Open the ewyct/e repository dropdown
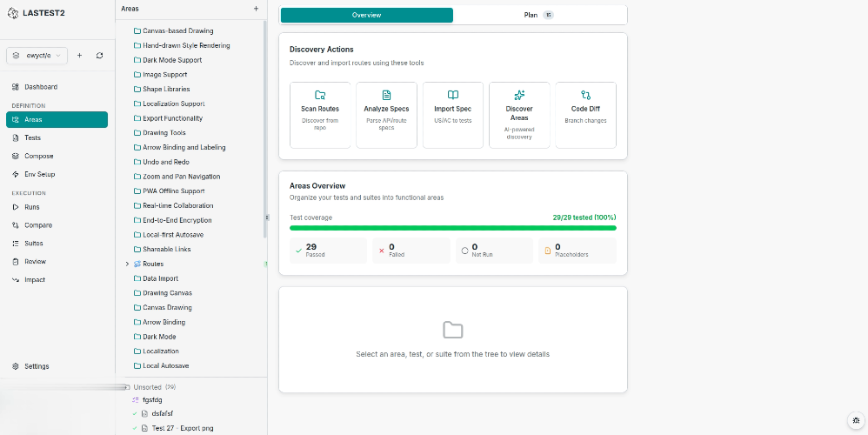The width and height of the screenshot is (868, 435). 37,56
